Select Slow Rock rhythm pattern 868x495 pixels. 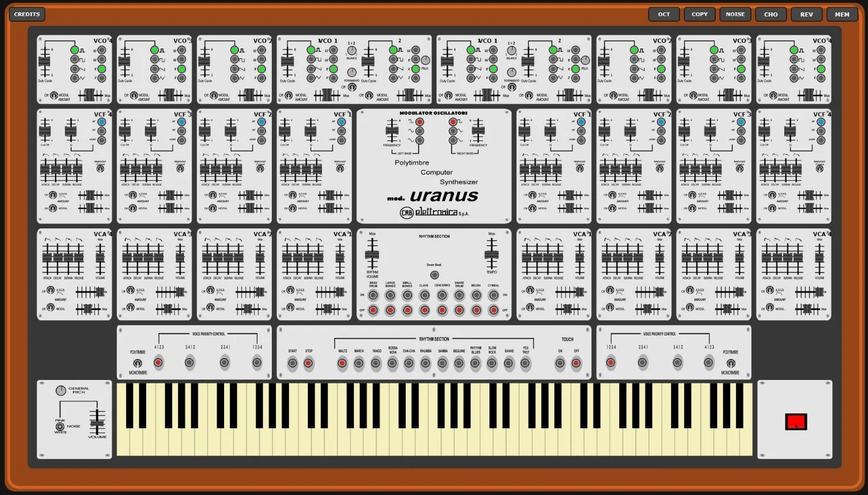[492, 363]
